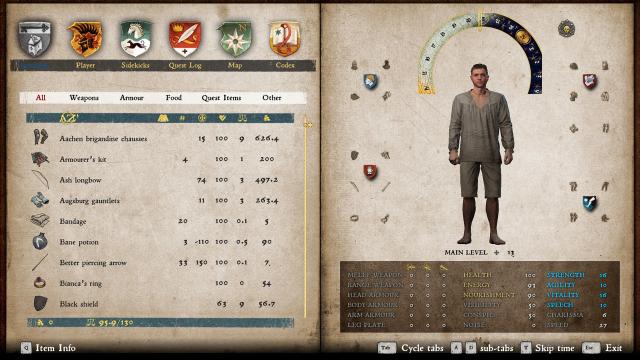The height and width of the screenshot is (360, 640).
Task: Click the MAIN LEVEL 13 label
Action: pyautogui.click(x=479, y=253)
